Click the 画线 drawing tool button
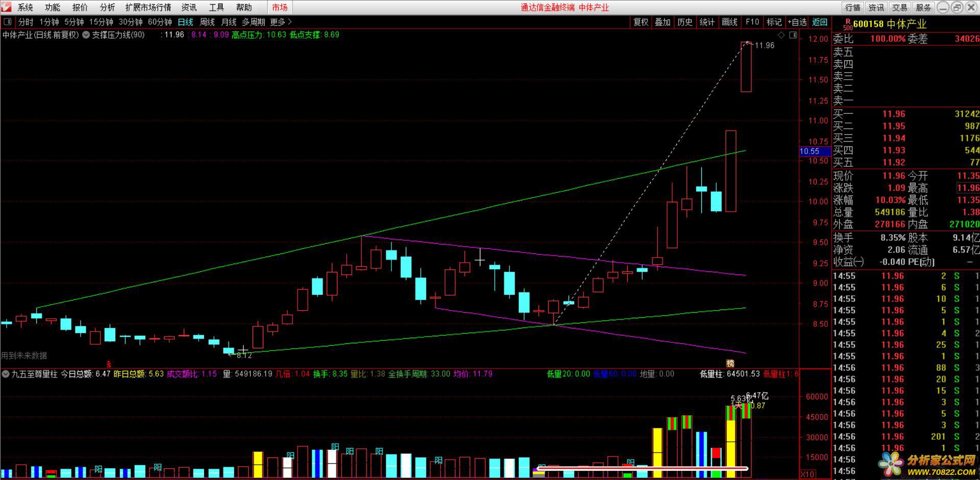Viewport: 980px width, 480px height. [729, 22]
